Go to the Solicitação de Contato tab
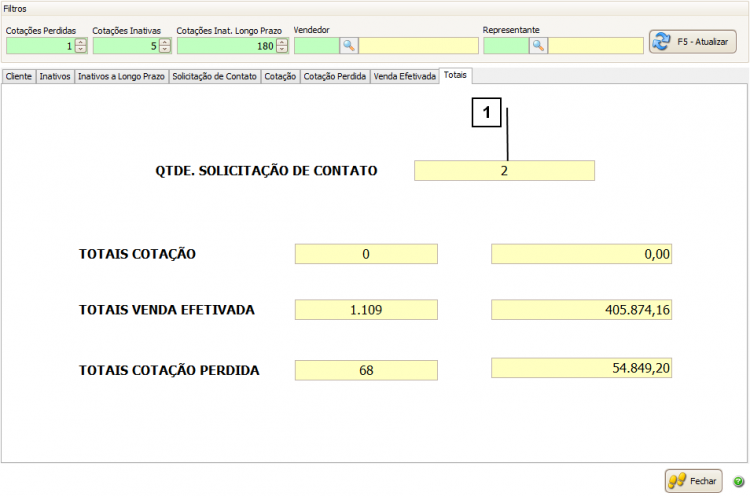This screenshot has height=496, width=750. point(214,77)
